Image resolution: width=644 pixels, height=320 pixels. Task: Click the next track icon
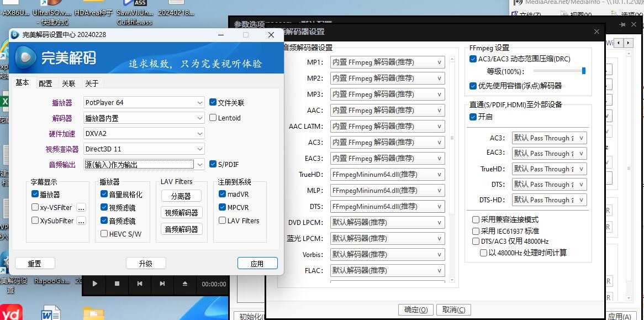point(162,284)
